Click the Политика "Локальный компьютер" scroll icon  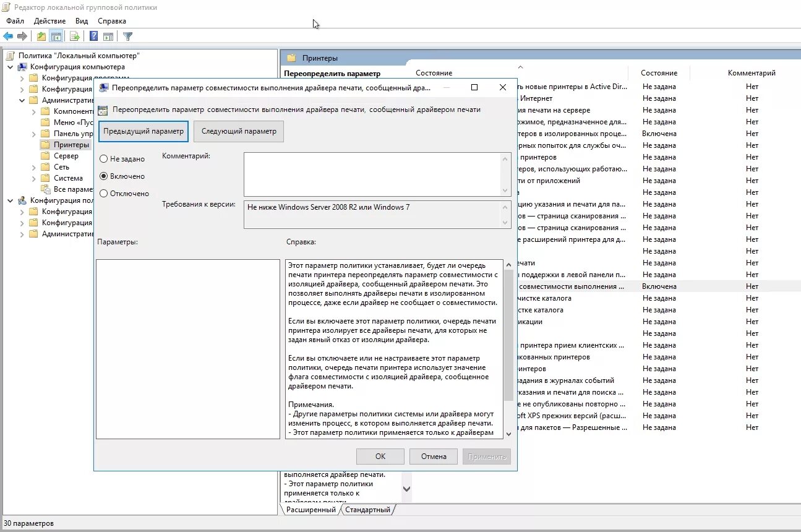coord(10,56)
